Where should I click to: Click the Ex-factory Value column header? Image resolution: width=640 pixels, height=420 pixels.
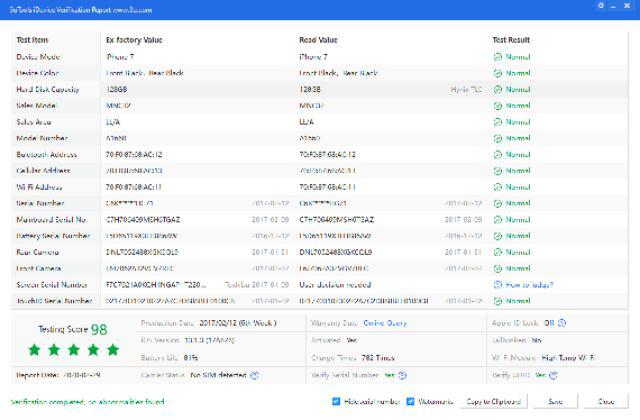pos(134,40)
